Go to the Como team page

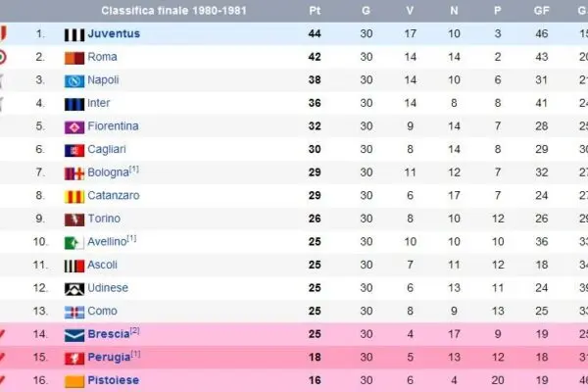pyautogui.click(x=101, y=312)
